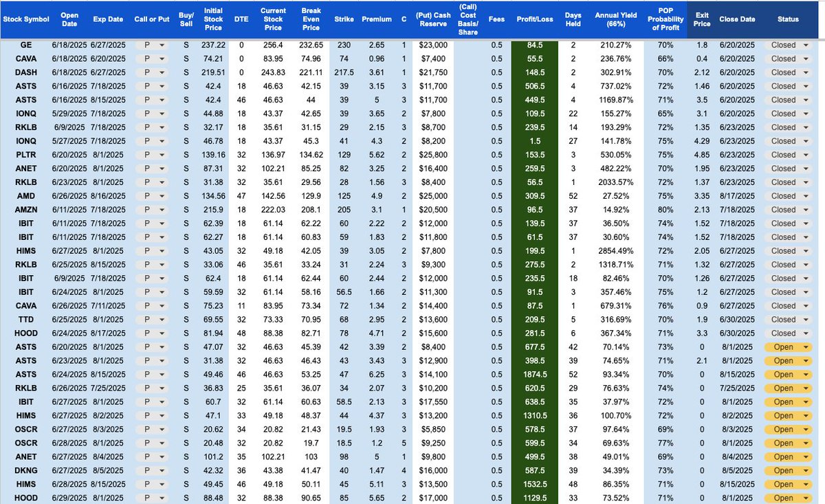Select the Annual Yield (66%) header
825x504 pixels.
pyautogui.click(x=616, y=19)
